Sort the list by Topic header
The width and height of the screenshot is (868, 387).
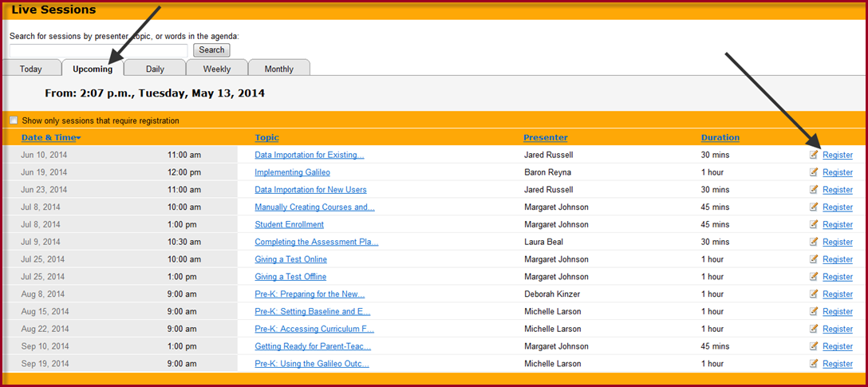(x=266, y=137)
